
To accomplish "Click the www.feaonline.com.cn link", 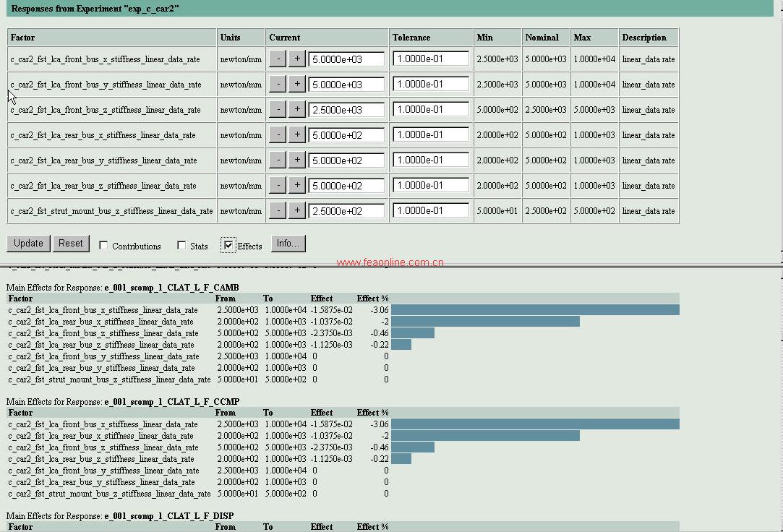I will tap(390, 263).
